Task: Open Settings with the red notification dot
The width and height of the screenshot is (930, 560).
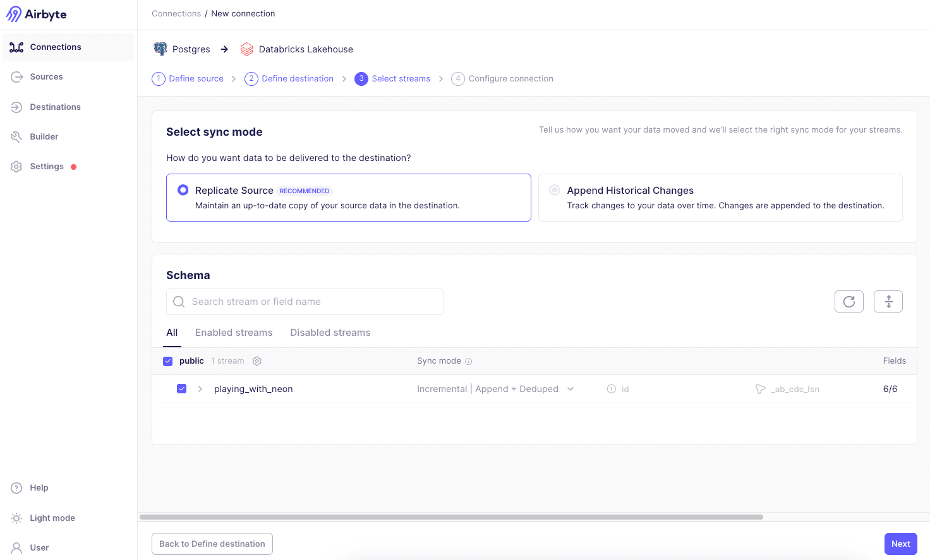Action: click(x=46, y=166)
